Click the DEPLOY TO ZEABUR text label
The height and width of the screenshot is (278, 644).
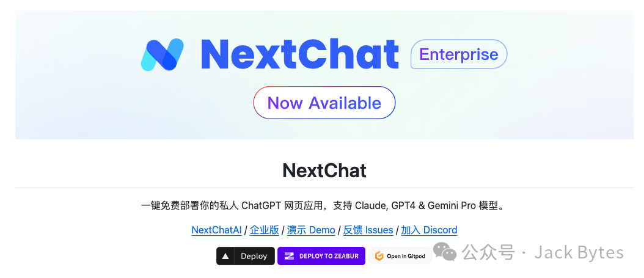pos(329,256)
